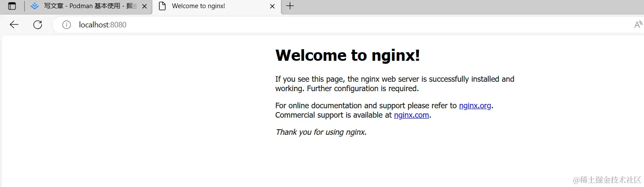Click 'Further configuration is required.' text

click(x=363, y=89)
